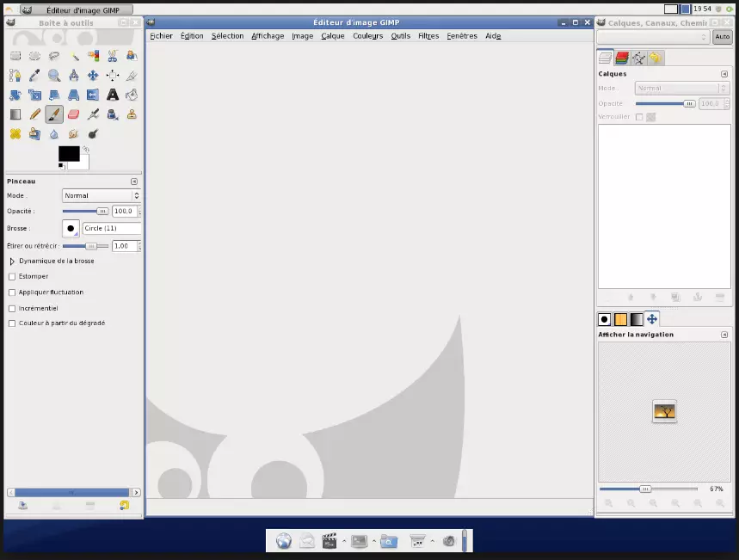Screen dimensions: 739x560
Task: Select the Scale tool
Action: pos(35,95)
